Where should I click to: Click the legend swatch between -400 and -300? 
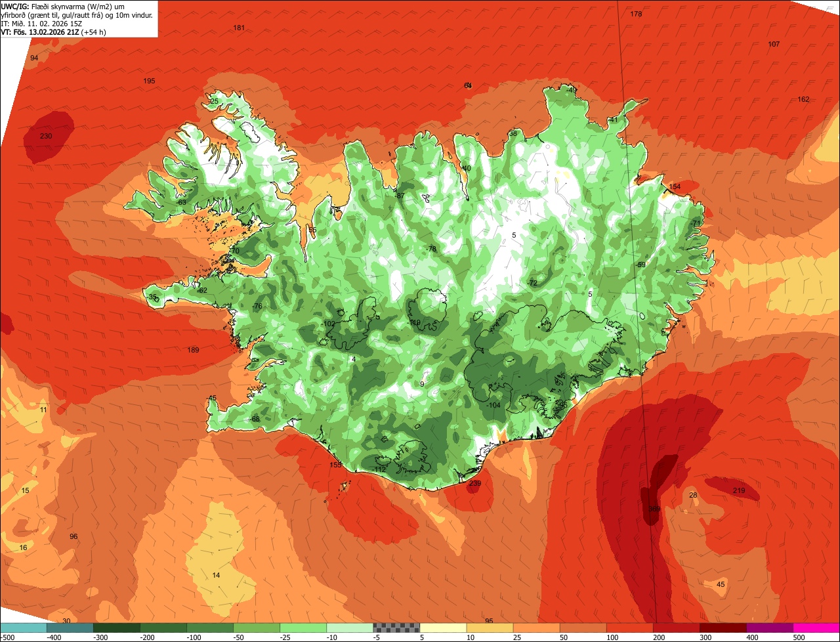(x=70, y=628)
